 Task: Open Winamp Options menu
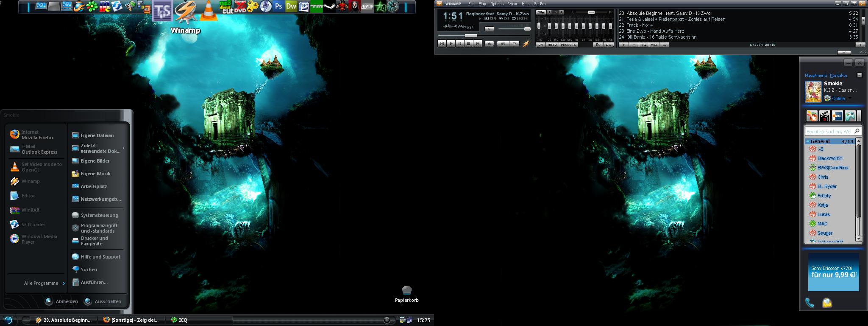[497, 4]
